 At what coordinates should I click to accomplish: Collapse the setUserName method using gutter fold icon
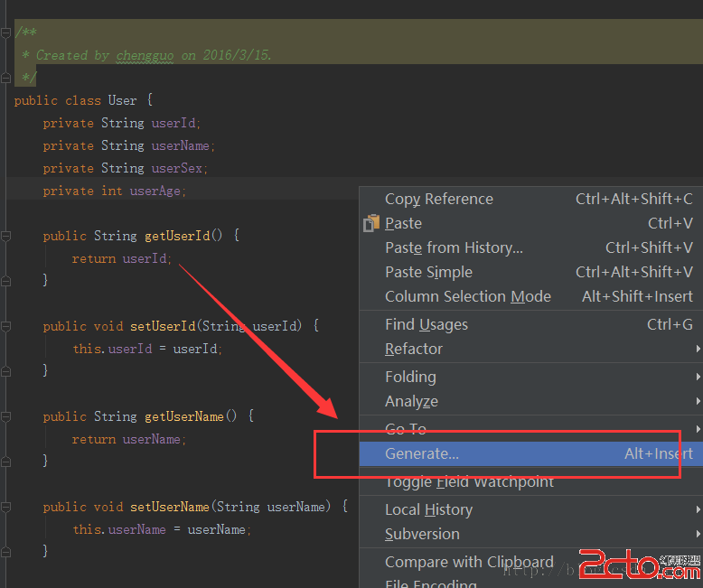[x=5, y=507]
